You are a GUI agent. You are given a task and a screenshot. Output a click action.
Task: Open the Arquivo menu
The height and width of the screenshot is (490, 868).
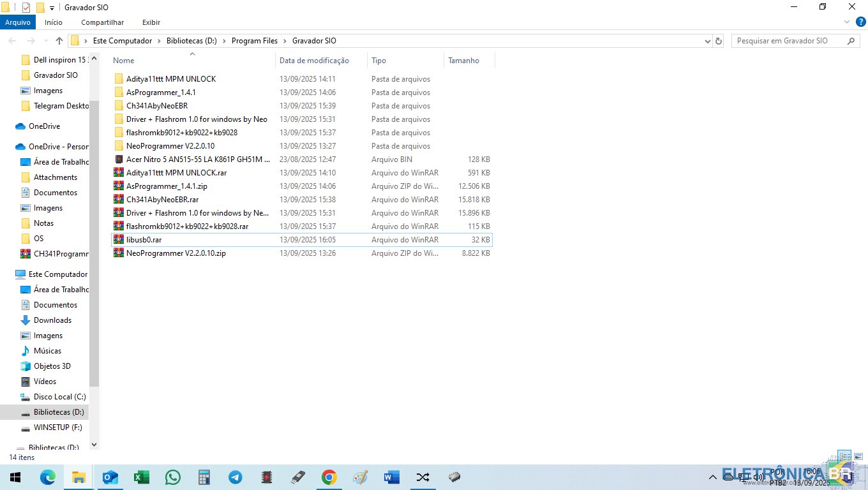18,22
